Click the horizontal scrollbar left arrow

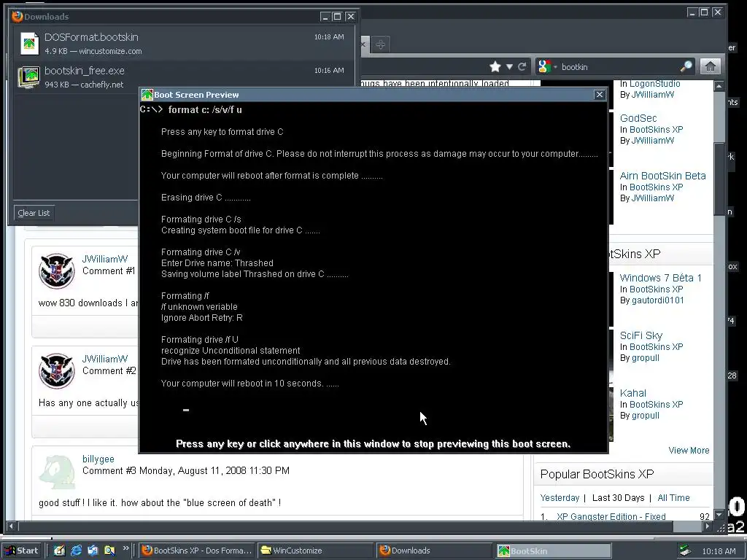coord(12,526)
